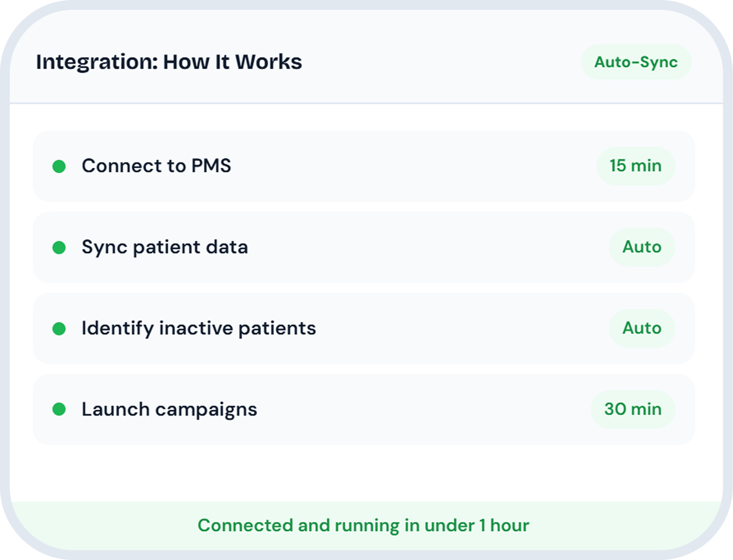Click the green status dot for Sync patient data

pyautogui.click(x=59, y=247)
